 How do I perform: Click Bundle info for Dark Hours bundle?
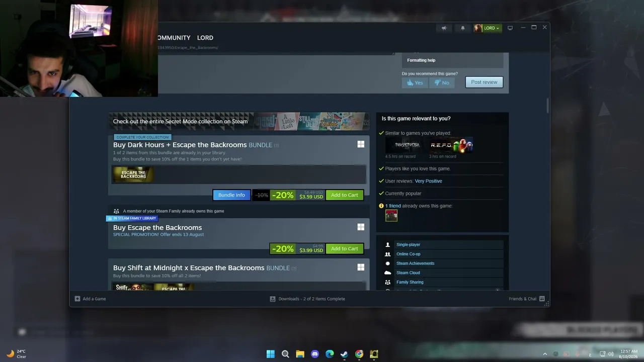231,195
